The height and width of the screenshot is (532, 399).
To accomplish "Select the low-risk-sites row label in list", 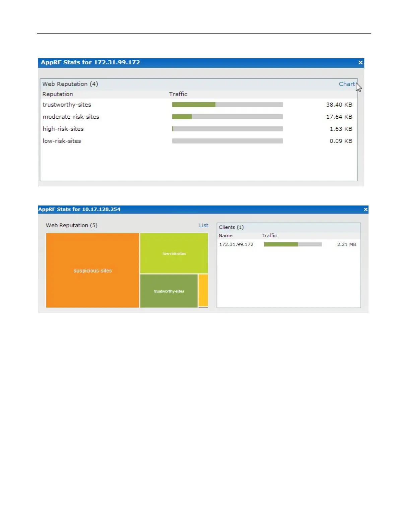I will [x=62, y=141].
